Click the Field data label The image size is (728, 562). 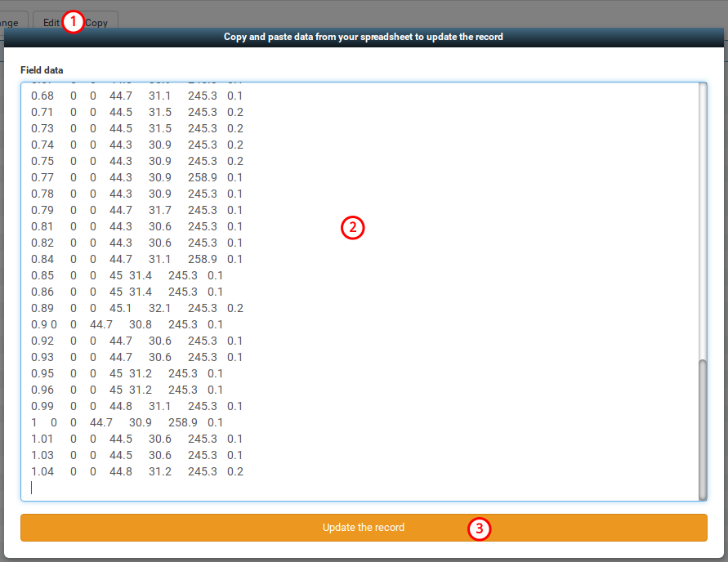point(42,70)
